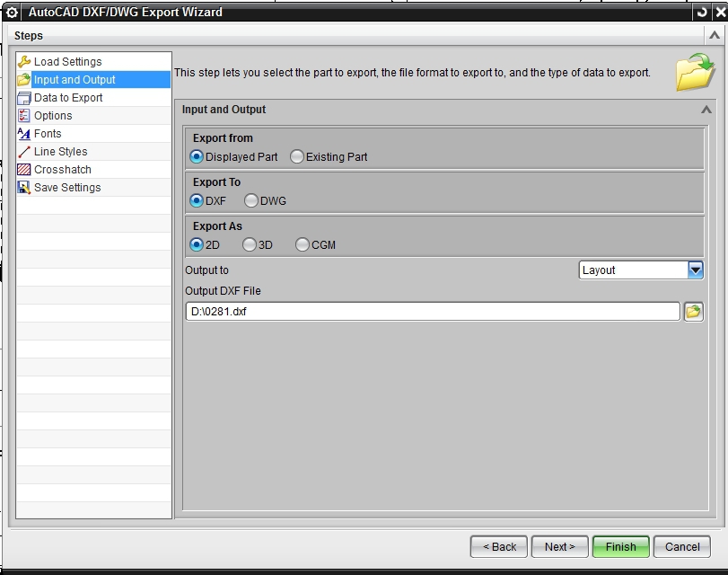
Task: Select the 3D export option
Action: click(x=250, y=244)
